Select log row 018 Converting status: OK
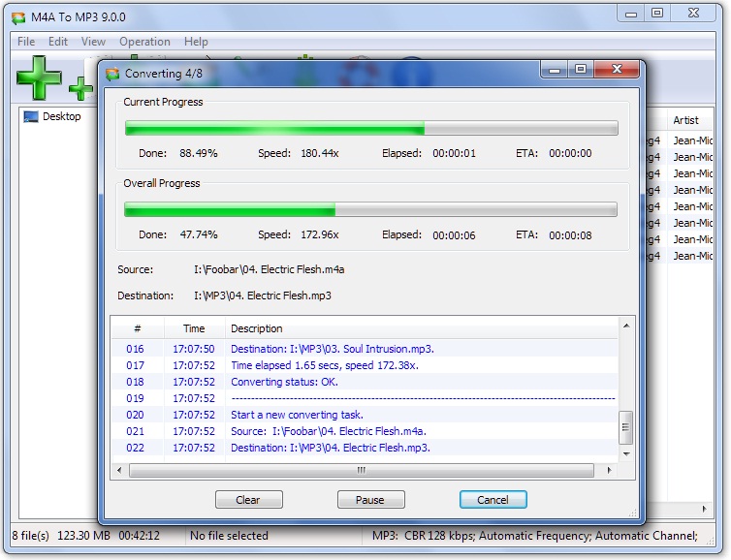The height and width of the screenshot is (560, 731). 365,382
